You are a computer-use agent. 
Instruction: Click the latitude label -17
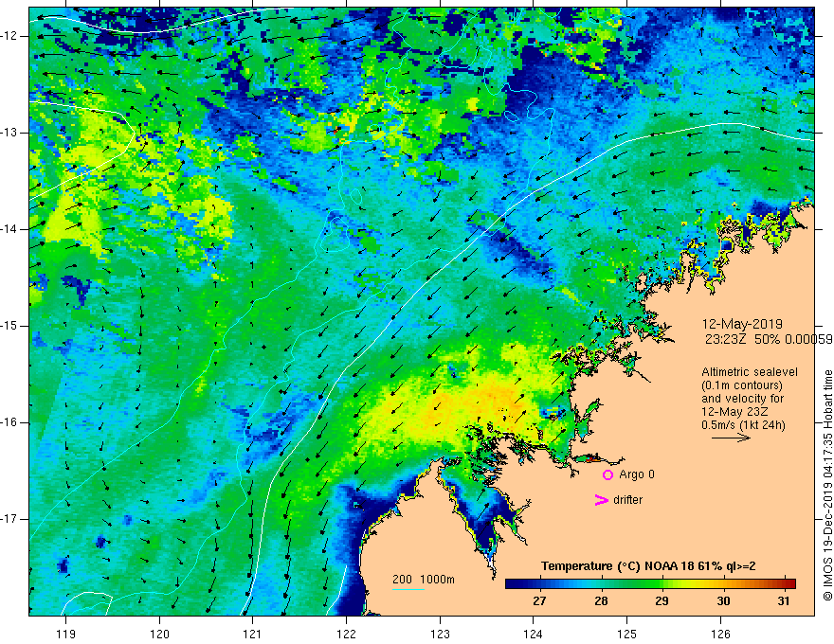pos(9,519)
